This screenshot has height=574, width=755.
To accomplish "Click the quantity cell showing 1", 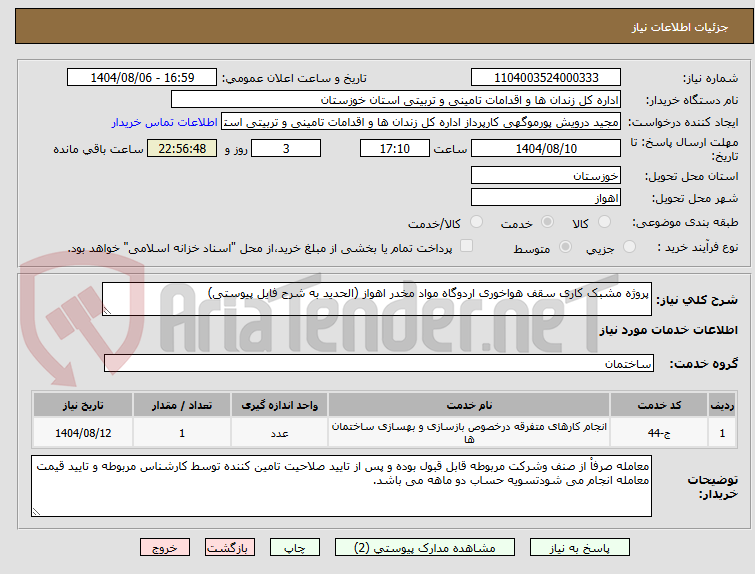I will [182, 433].
